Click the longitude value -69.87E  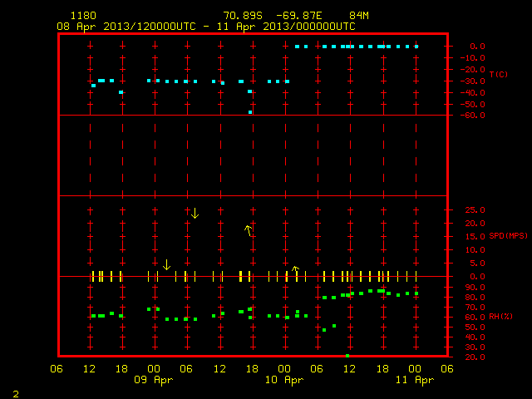tap(299, 16)
